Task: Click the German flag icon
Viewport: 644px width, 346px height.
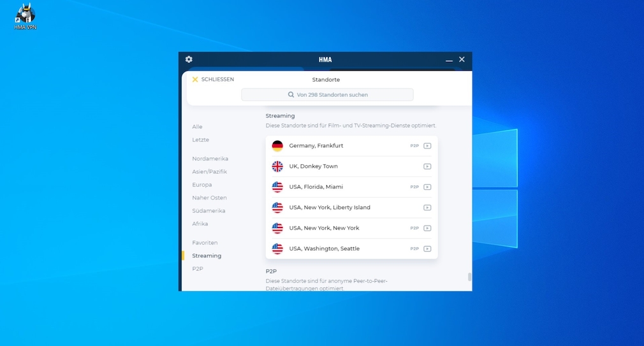Action: pyautogui.click(x=277, y=146)
